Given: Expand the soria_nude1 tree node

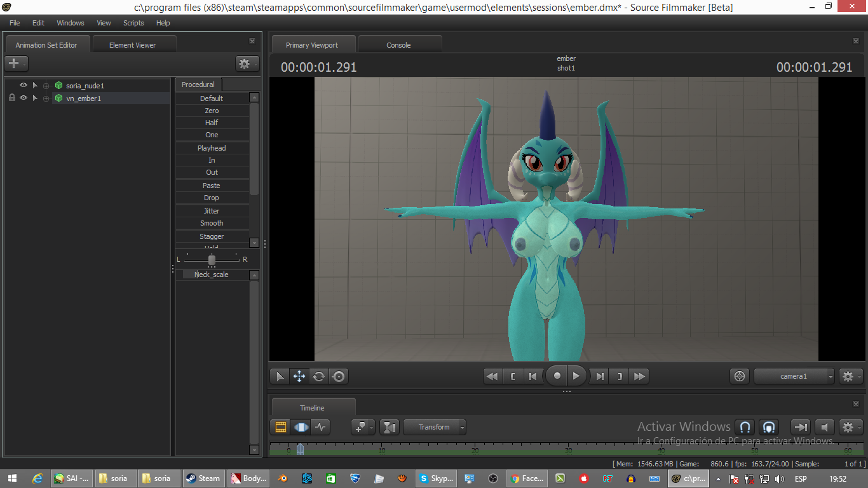Looking at the screenshot, I should (x=46, y=86).
